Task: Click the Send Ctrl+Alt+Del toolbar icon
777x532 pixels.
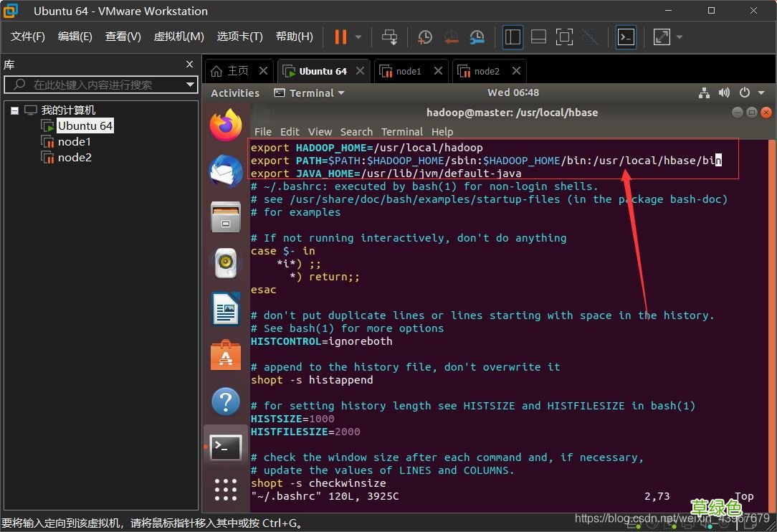Action: [x=389, y=37]
